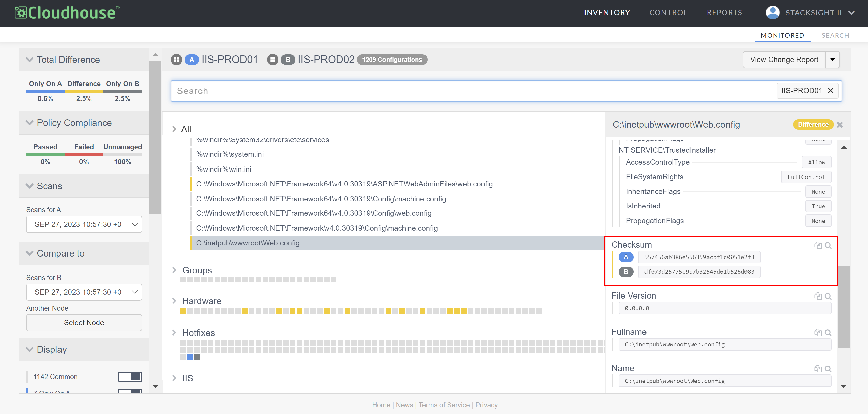This screenshot has width=868, height=414.
Task: Select the B badge for IIS-PROD02
Action: [x=288, y=60]
